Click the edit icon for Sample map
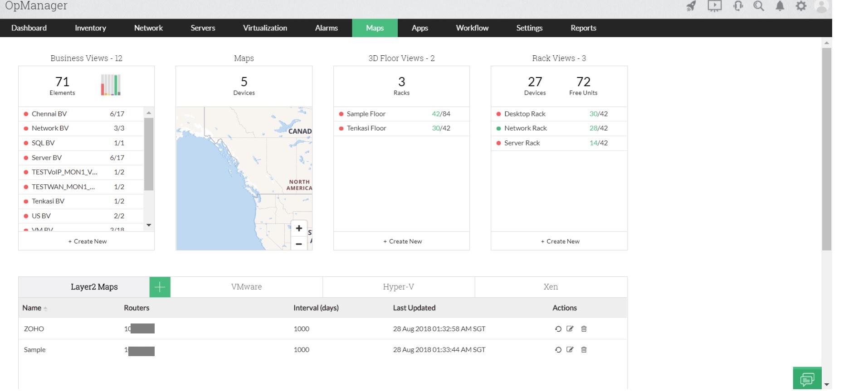This screenshot has height=391, width=868. click(570, 350)
